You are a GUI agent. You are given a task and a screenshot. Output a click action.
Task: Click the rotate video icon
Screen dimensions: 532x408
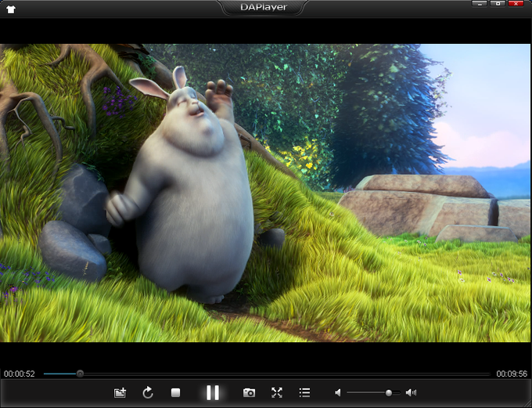(148, 392)
